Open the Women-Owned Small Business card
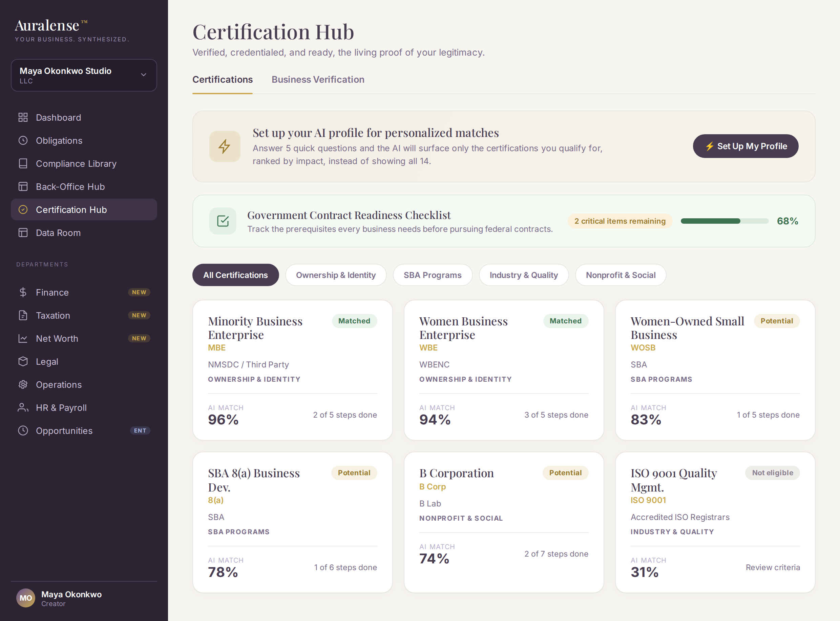Image resolution: width=840 pixels, height=621 pixels. tap(715, 370)
